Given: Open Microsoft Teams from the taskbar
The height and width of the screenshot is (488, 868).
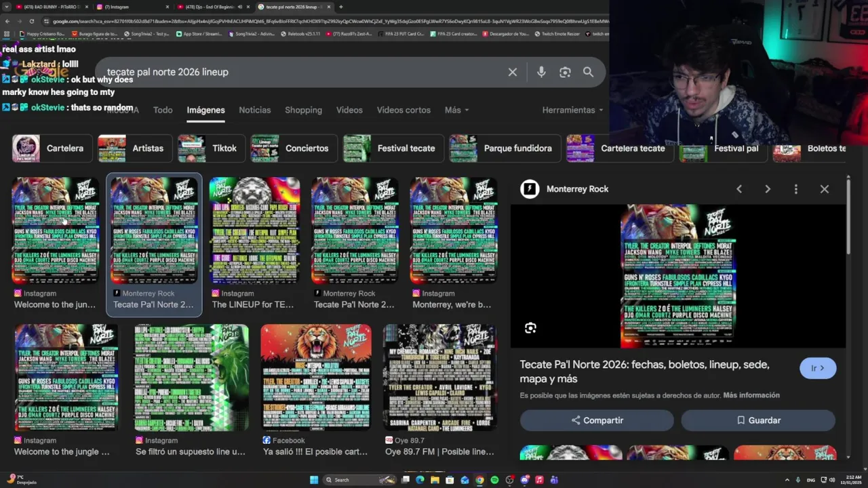Looking at the screenshot, I should [554, 480].
